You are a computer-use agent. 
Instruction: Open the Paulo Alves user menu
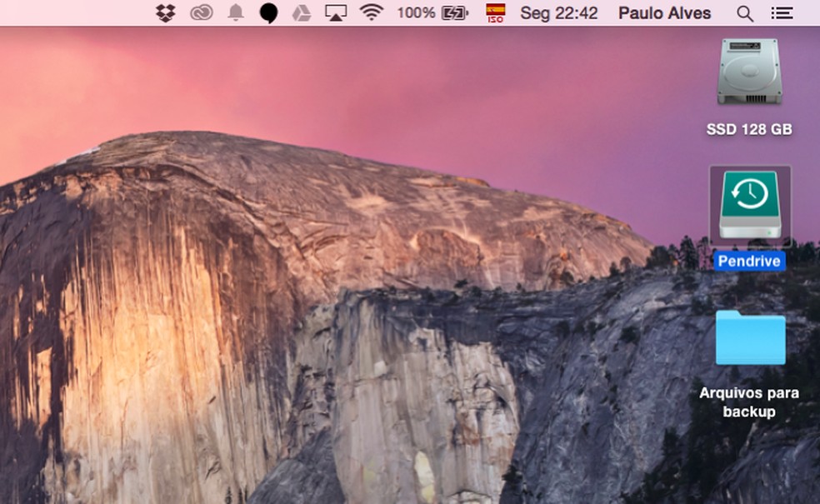[664, 13]
